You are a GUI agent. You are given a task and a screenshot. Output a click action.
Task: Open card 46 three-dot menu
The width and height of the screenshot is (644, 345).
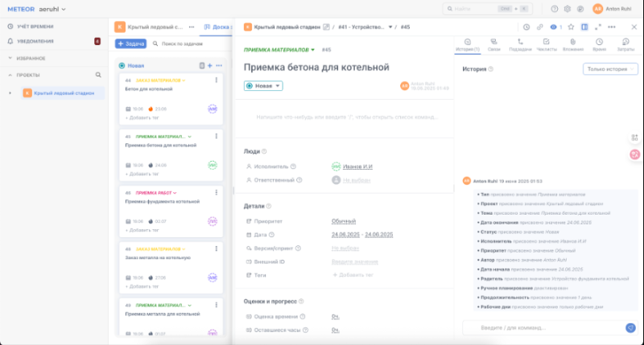click(217, 192)
